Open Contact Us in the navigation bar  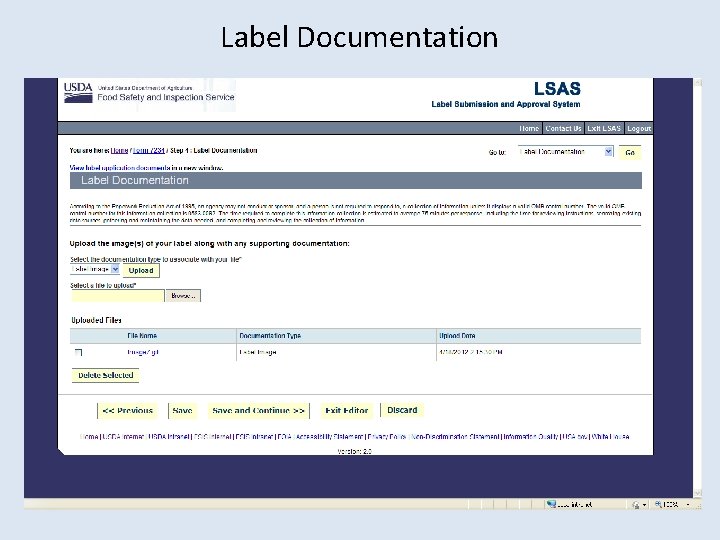click(563, 129)
